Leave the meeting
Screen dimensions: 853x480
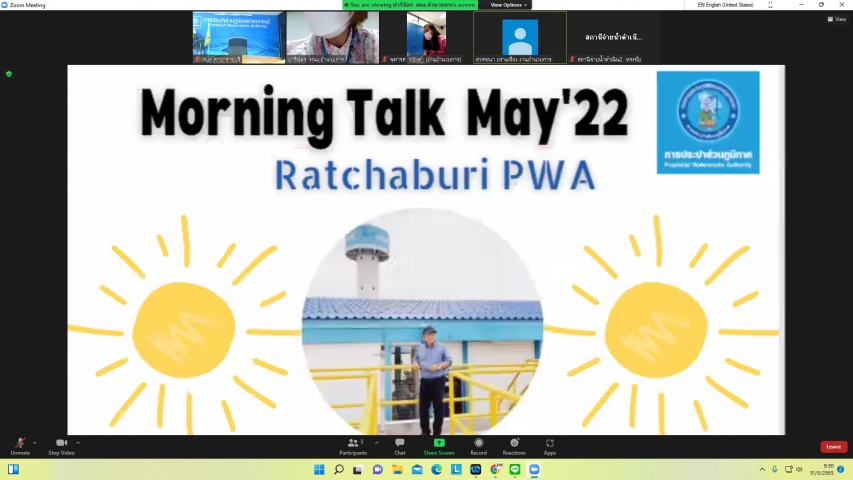(x=833, y=447)
